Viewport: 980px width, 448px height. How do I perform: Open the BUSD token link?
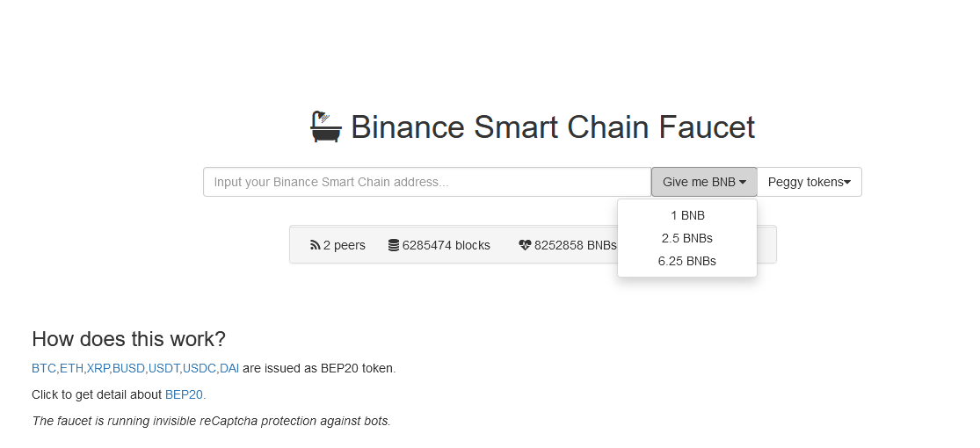click(128, 369)
